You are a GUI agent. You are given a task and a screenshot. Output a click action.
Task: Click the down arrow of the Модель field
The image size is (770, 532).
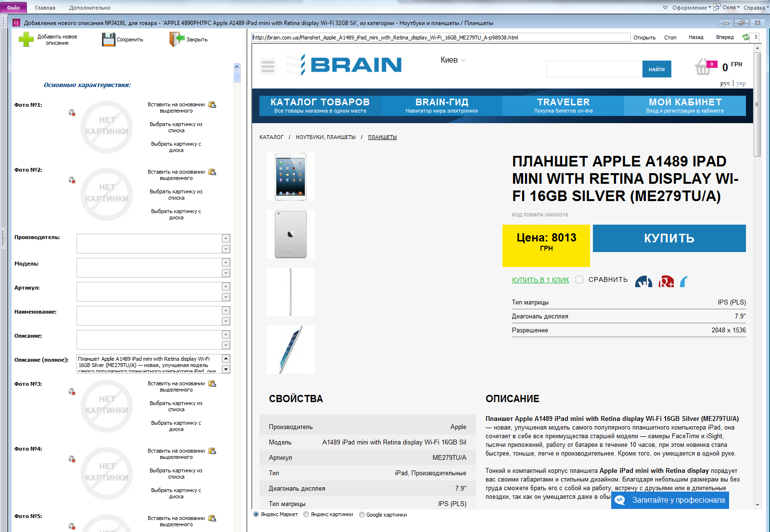[226, 273]
